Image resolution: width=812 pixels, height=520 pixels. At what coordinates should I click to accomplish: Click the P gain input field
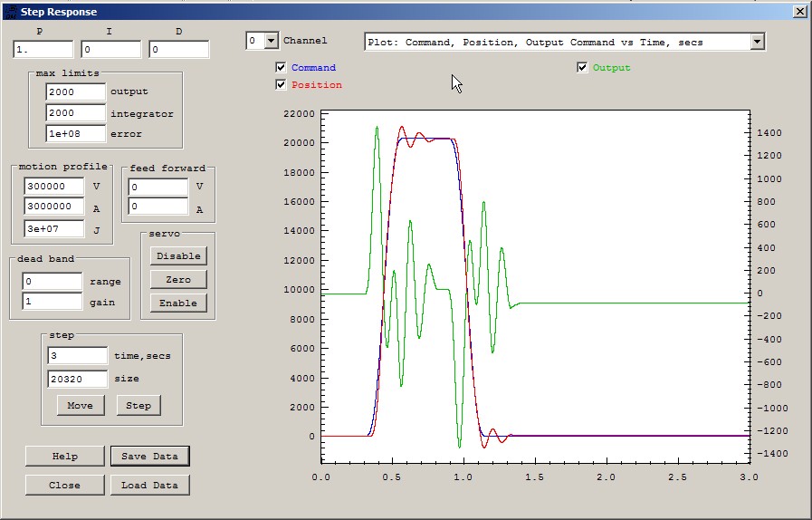pos(43,50)
